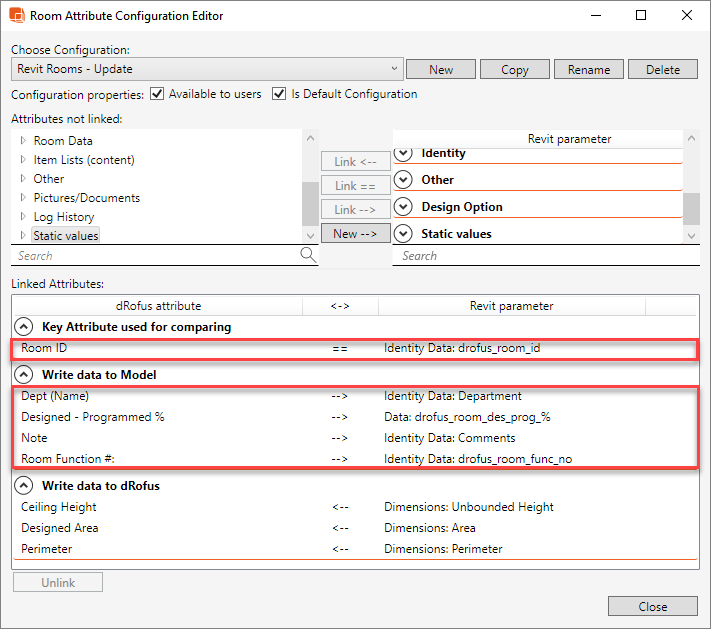Image resolution: width=711 pixels, height=629 pixels.
Task: Expand the Design Option Revit parameter group
Action: click(403, 207)
